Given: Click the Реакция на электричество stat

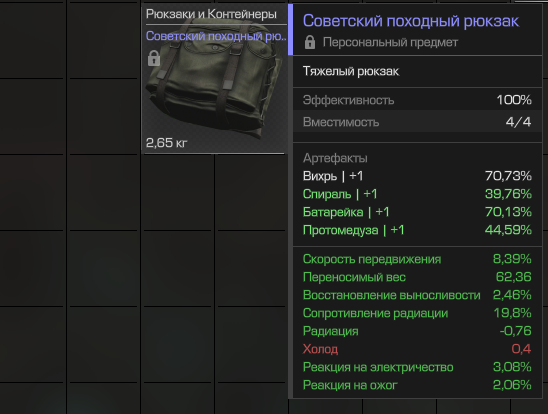Looking at the screenshot, I should [417, 367].
